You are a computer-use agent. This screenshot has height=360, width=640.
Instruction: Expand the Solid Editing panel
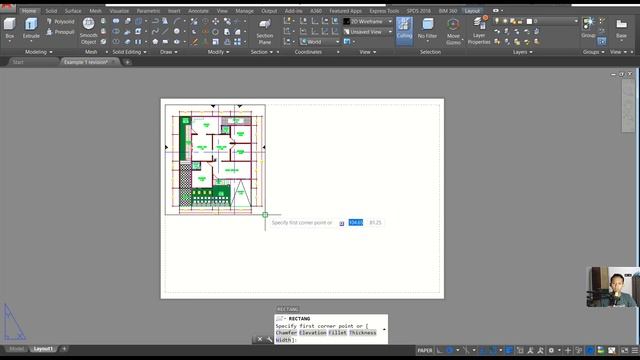(x=129, y=52)
